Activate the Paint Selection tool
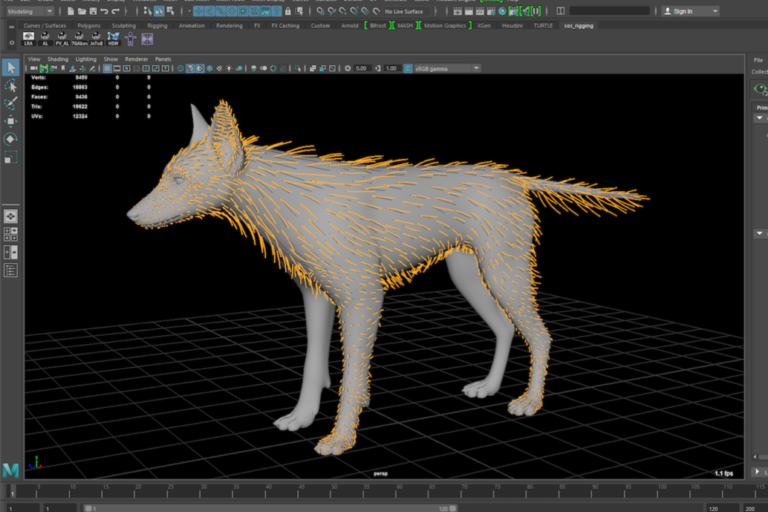The width and height of the screenshot is (768, 512). point(10,103)
